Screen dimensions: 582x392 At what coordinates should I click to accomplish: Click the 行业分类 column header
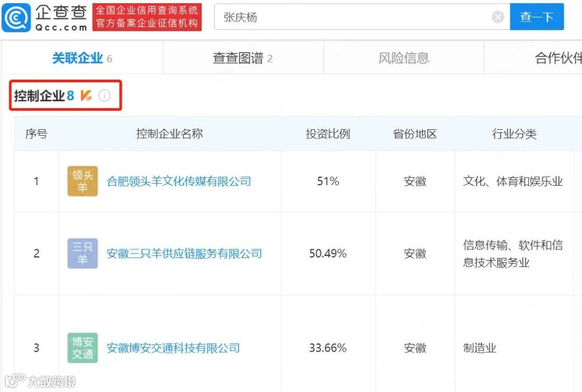click(x=514, y=134)
